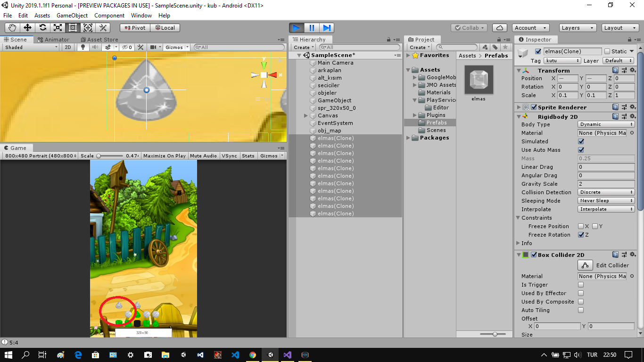Click the Mute Audio button

click(x=204, y=156)
